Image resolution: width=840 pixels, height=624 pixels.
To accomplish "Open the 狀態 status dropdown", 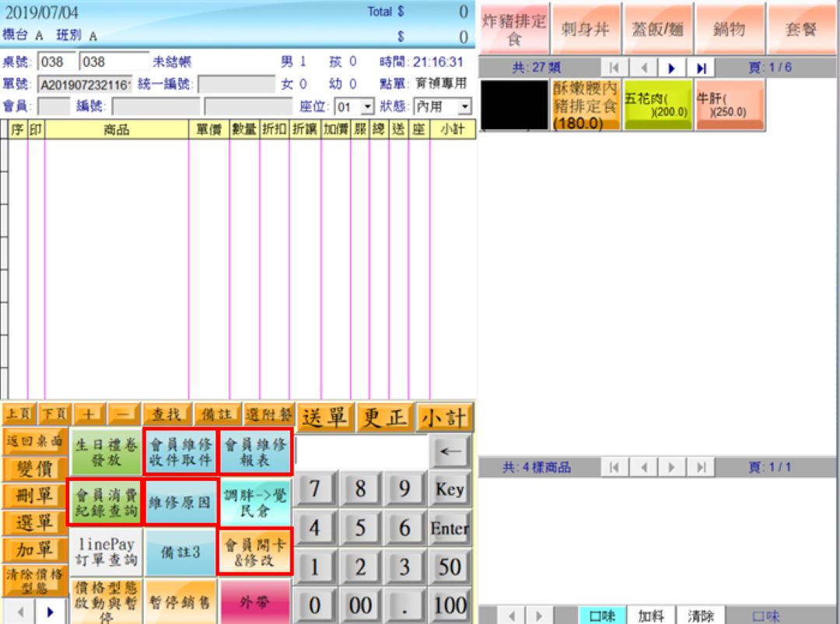I will (x=464, y=107).
